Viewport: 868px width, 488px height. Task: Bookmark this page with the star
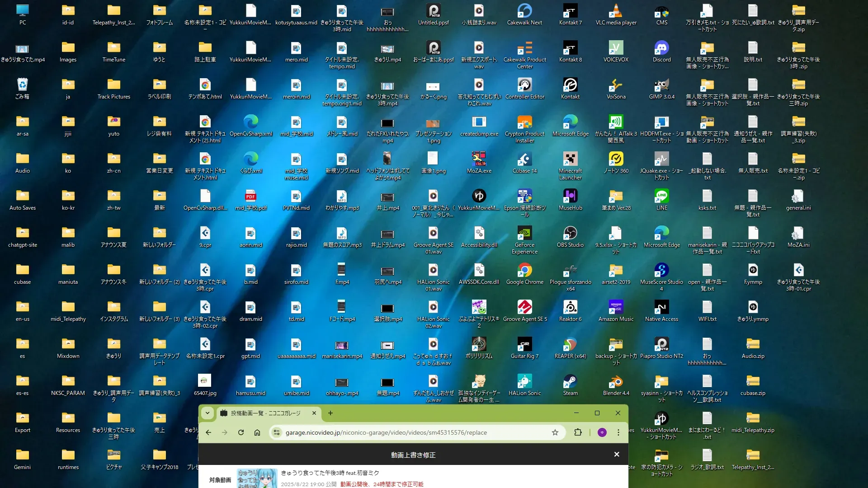pyautogui.click(x=555, y=432)
